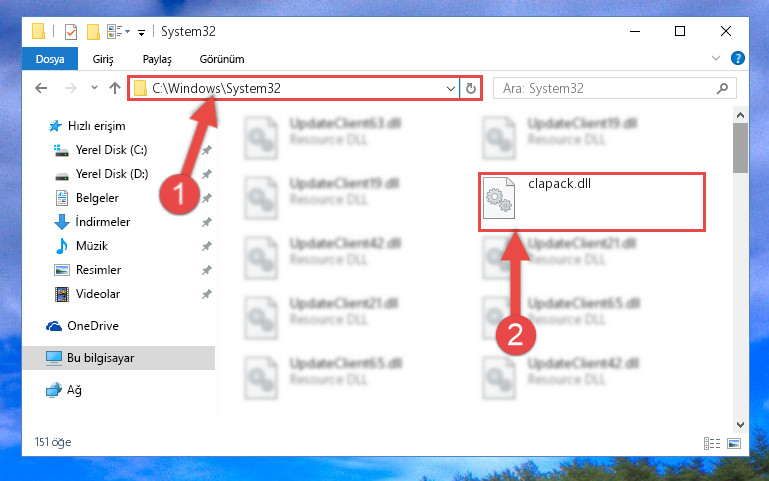
Task: Select İndirmeler in the navigation pane
Action: (103, 222)
